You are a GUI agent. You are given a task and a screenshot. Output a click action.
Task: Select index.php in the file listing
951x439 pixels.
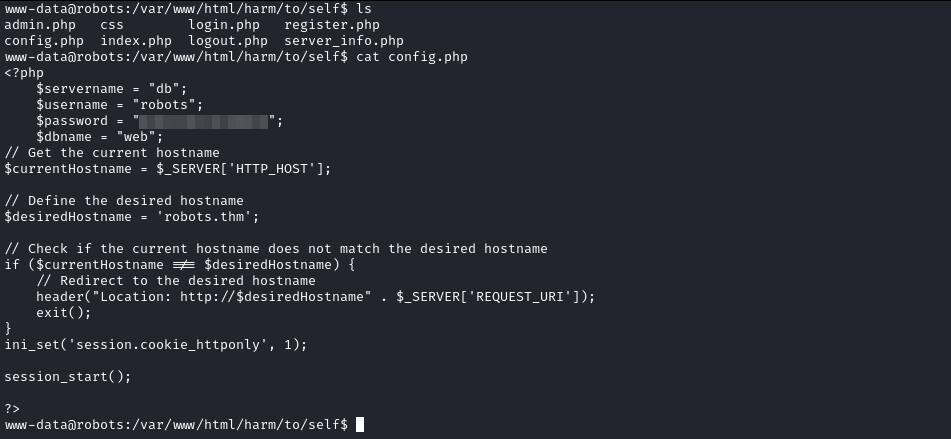(x=136, y=41)
